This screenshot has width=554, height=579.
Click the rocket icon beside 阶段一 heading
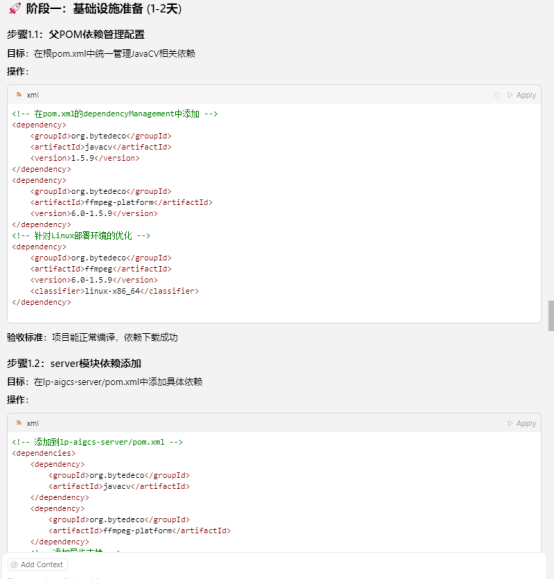(15, 8)
